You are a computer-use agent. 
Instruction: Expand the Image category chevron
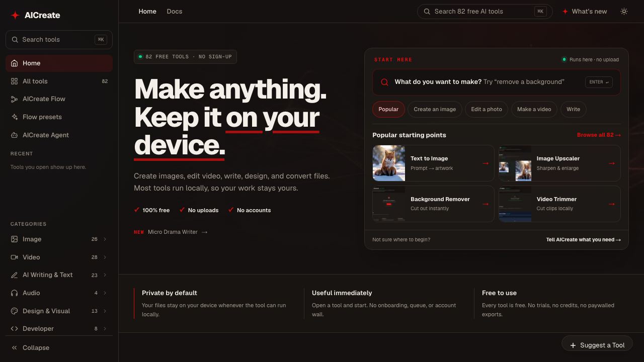click(105, 239)
